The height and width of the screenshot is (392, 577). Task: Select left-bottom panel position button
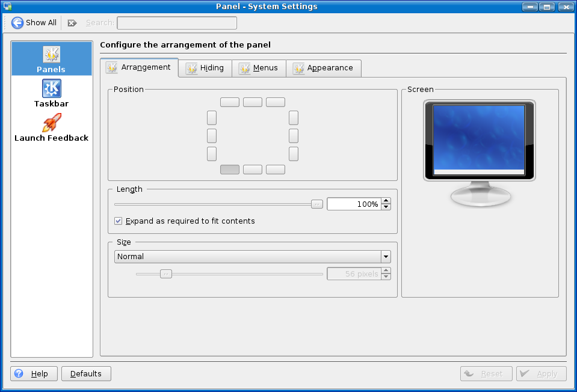click(212, 154)
